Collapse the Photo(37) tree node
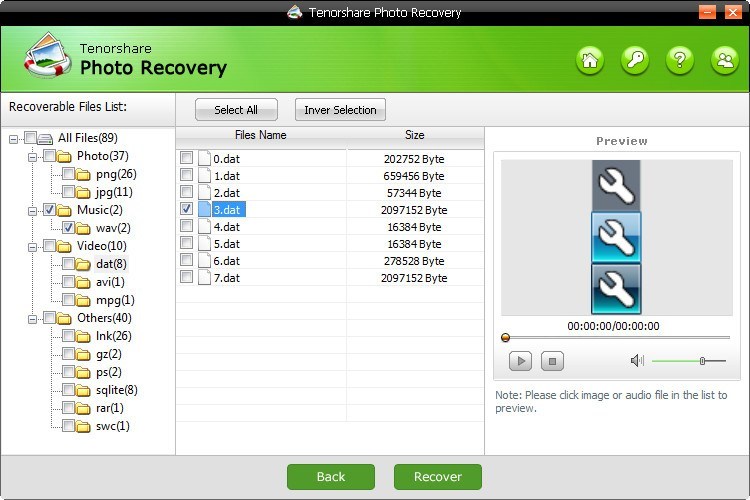The image size is (750, 500). point(33,156)
